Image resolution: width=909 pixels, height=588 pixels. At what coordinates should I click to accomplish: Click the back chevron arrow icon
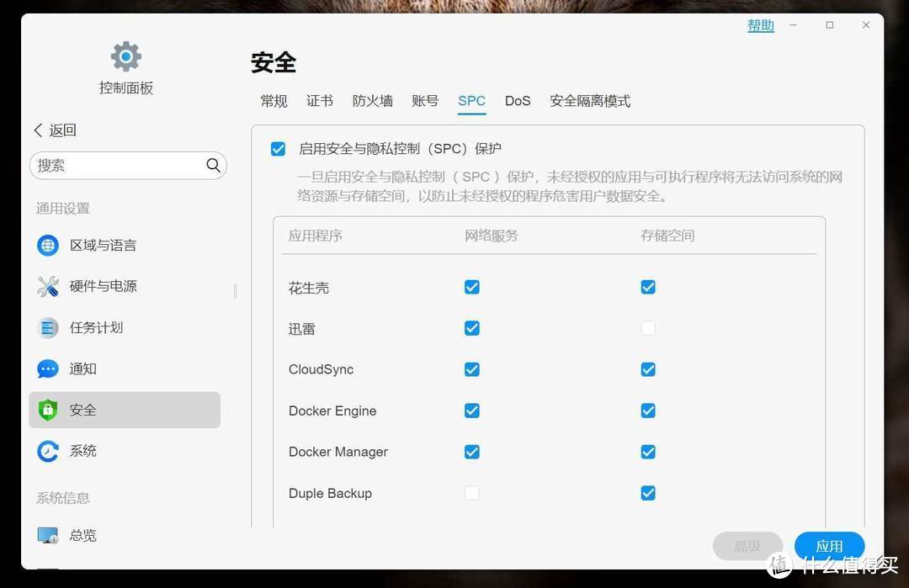pyautogui.click(x=38, y=130)
